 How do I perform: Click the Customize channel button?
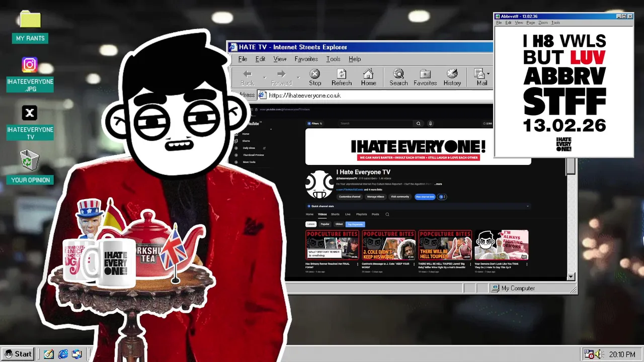click(x=350, y=197)
